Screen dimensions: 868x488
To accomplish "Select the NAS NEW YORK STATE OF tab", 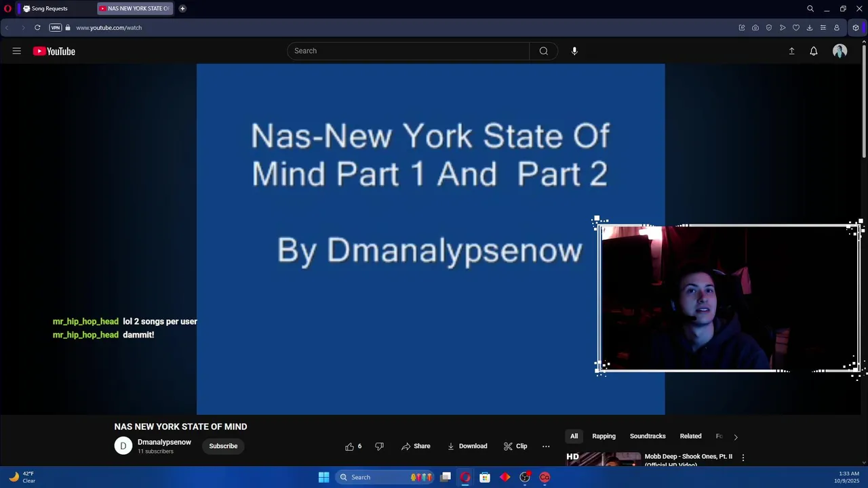I will [134, 9].
